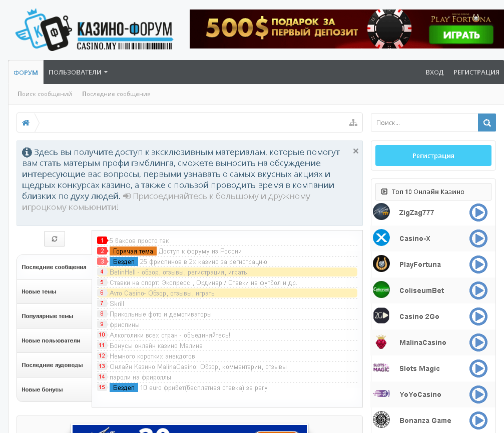Play button next to Casino 2Go
Screen dimensions: 504x433
coord(478,316)
